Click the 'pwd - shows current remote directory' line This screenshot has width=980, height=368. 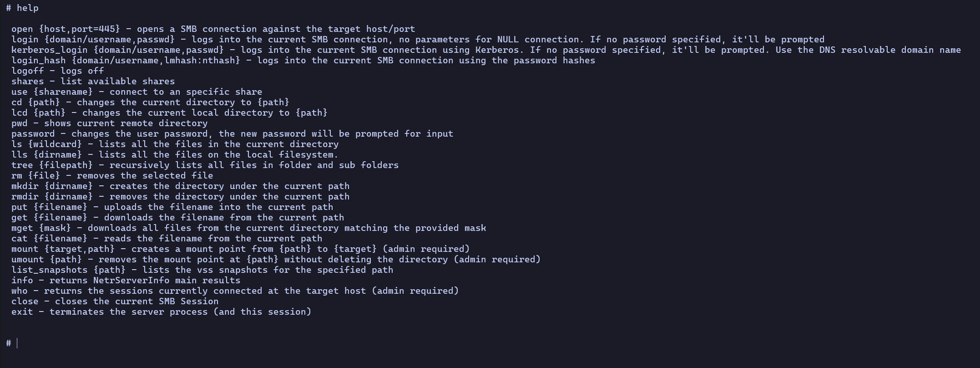click(109, 123)
